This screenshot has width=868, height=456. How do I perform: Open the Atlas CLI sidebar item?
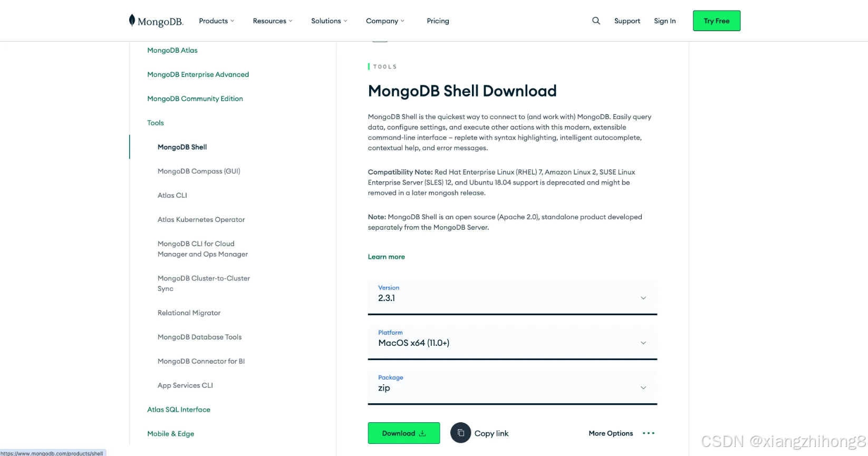tap(172, 196)
